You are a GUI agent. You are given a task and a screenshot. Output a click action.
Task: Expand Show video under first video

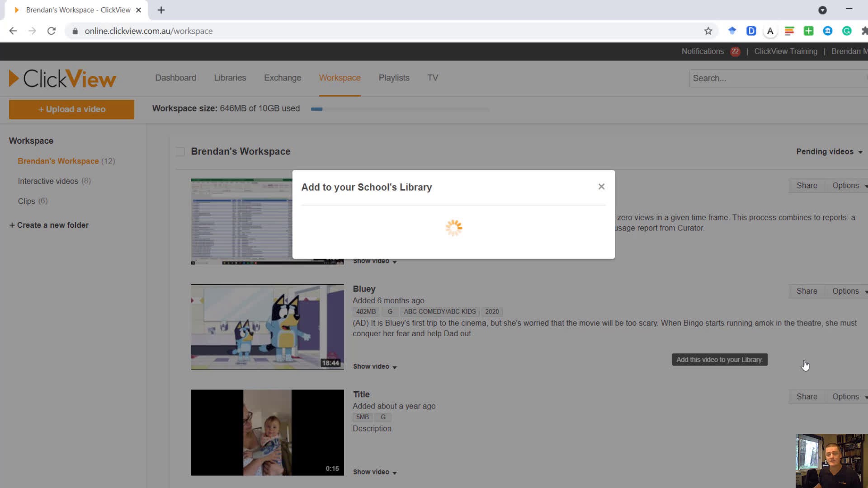tap(375, 261)
